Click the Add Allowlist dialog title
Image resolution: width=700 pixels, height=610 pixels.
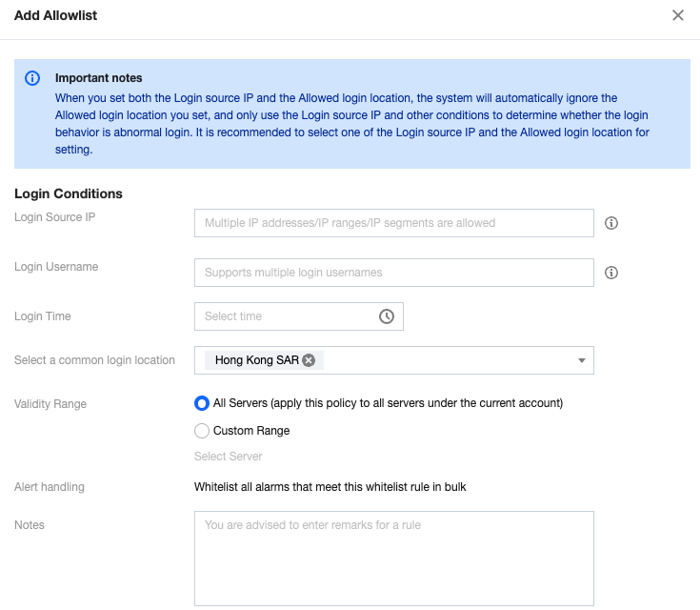point(55,15)
